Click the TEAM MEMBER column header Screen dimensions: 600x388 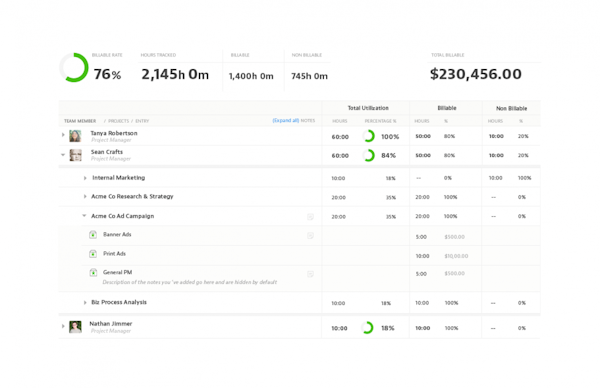80,121
